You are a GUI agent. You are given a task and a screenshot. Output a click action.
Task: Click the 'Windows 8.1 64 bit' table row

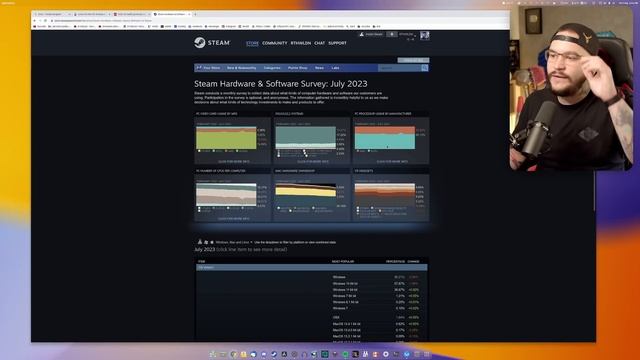[312, 302]
